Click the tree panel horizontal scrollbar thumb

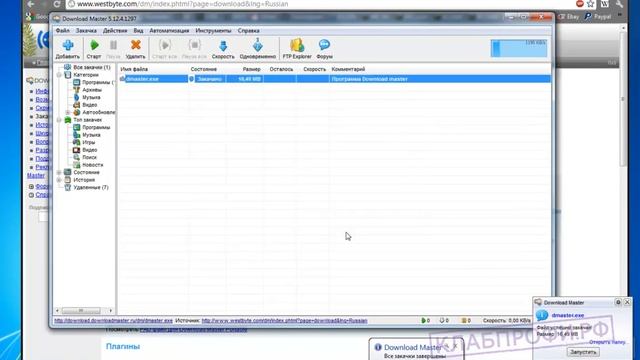pyautogui.click(x=81, y=311)
